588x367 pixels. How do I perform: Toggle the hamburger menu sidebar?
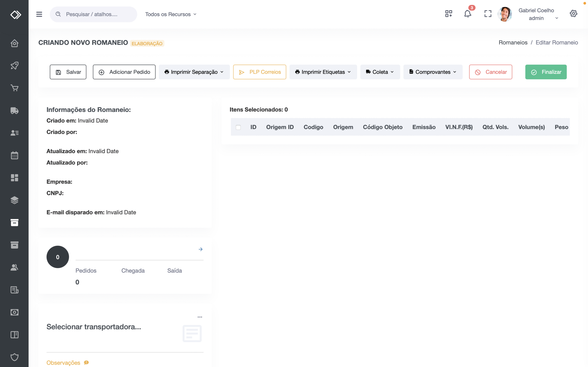(39, 14)
